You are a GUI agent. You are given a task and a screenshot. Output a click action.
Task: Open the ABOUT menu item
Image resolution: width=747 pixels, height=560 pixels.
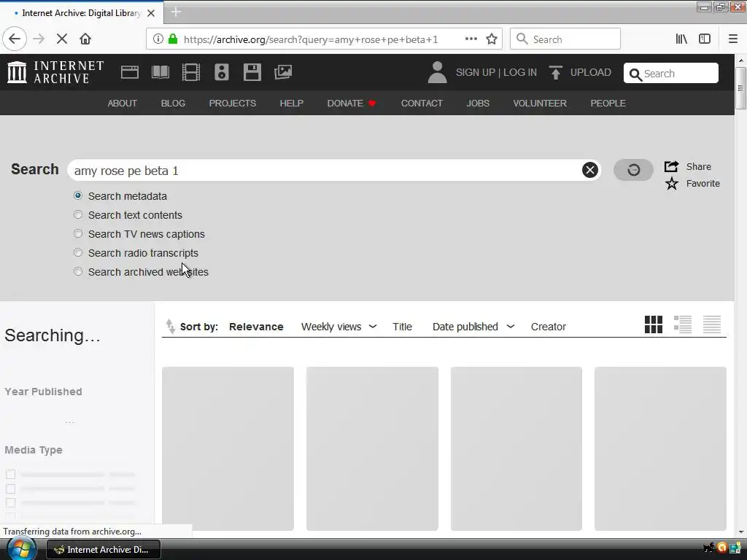[x=122, y=104]
